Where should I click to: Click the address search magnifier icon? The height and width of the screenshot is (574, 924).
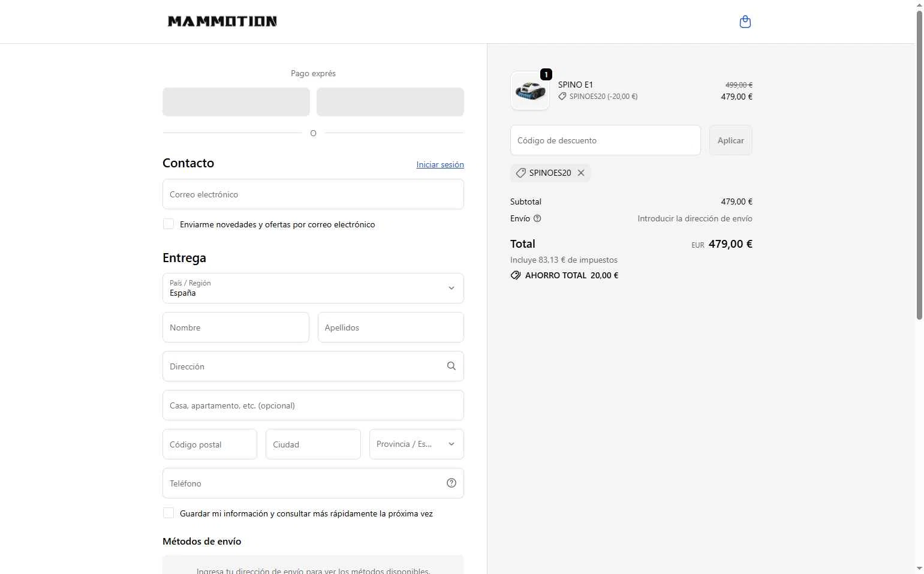(x=452, y=366)
